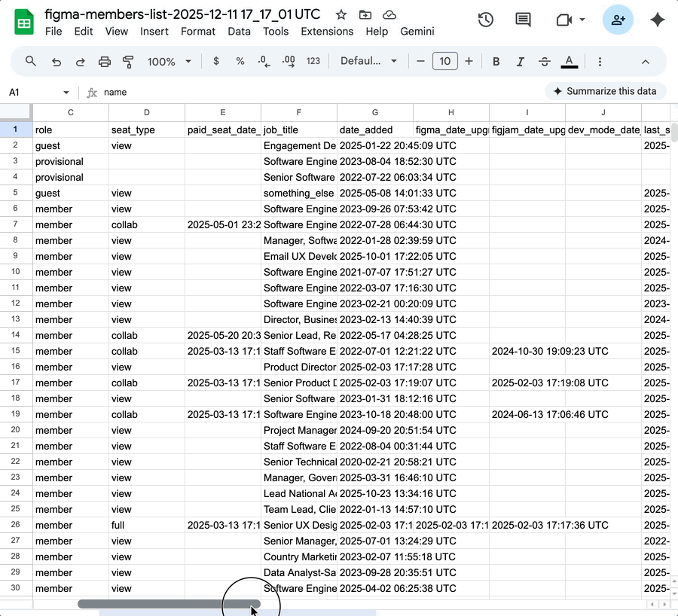Click the font size input field
The width and height of the screenshot is (678, 616).
coord(444,62)
